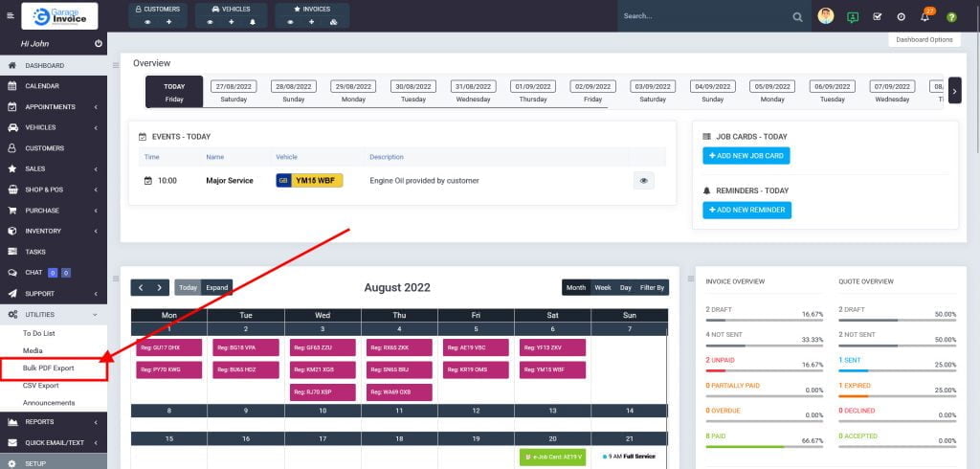Open Bulk PDF Export menu item
Viewport: 980px width, 469px height.
(x=48, y=368)
